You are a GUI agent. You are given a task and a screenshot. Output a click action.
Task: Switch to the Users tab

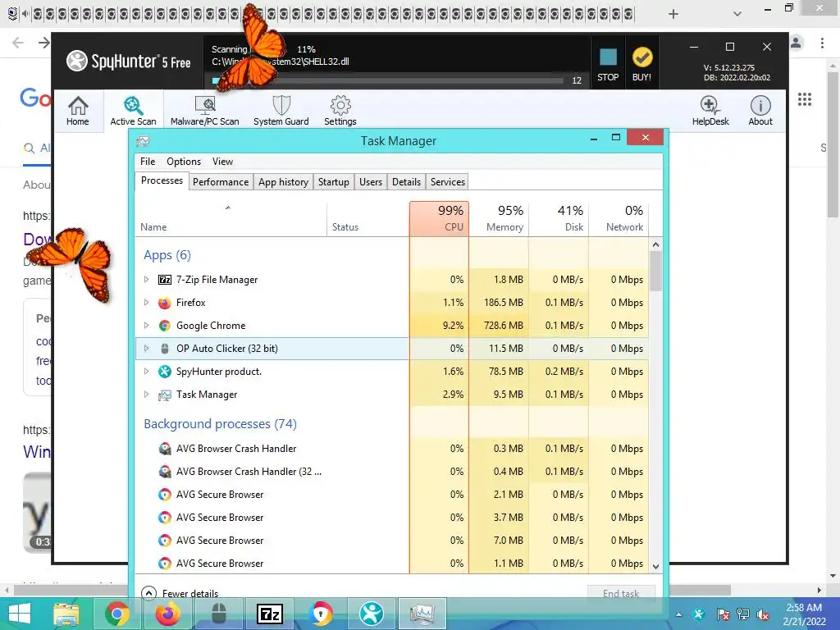click(x=371, y=182)
